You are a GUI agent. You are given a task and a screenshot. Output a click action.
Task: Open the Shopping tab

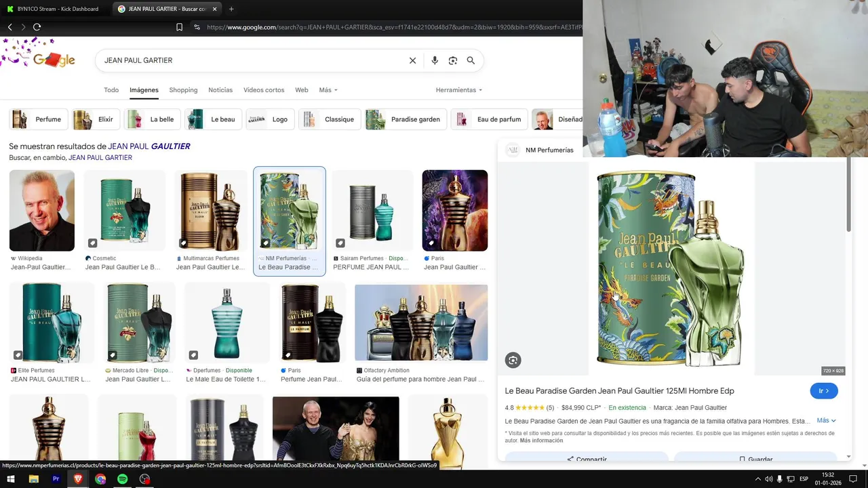click(x=183, y=90)
